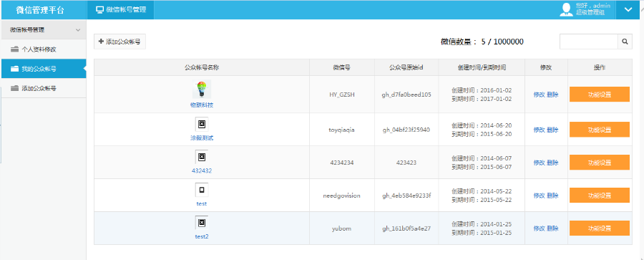Click the 423423 original id cell
This screenshot has height=260, width=644.
[406, 163]
